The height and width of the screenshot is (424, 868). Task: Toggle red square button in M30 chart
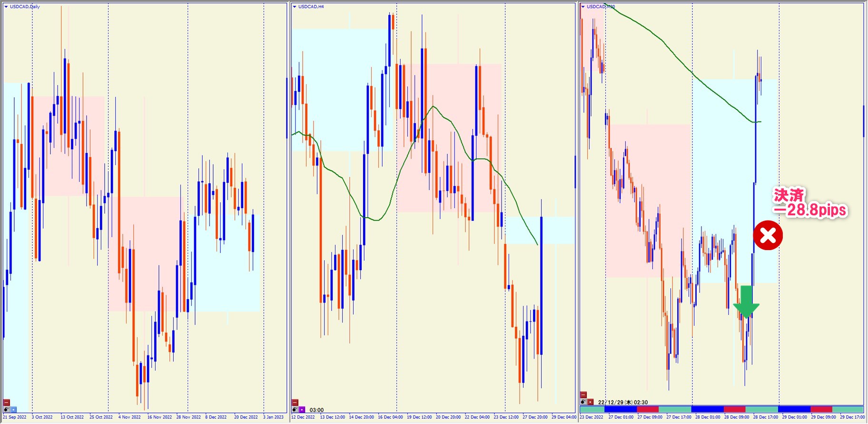[590, 402]
